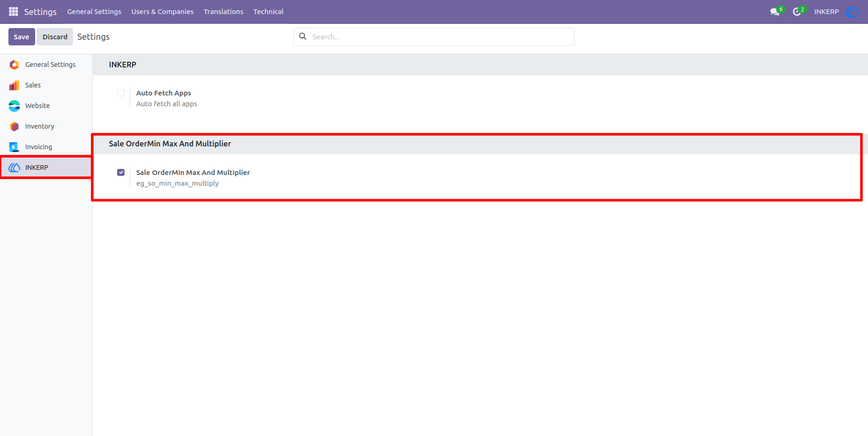The image size is (868, 436).
Task: Open the General Settings top menu
Action: point(94,12)
